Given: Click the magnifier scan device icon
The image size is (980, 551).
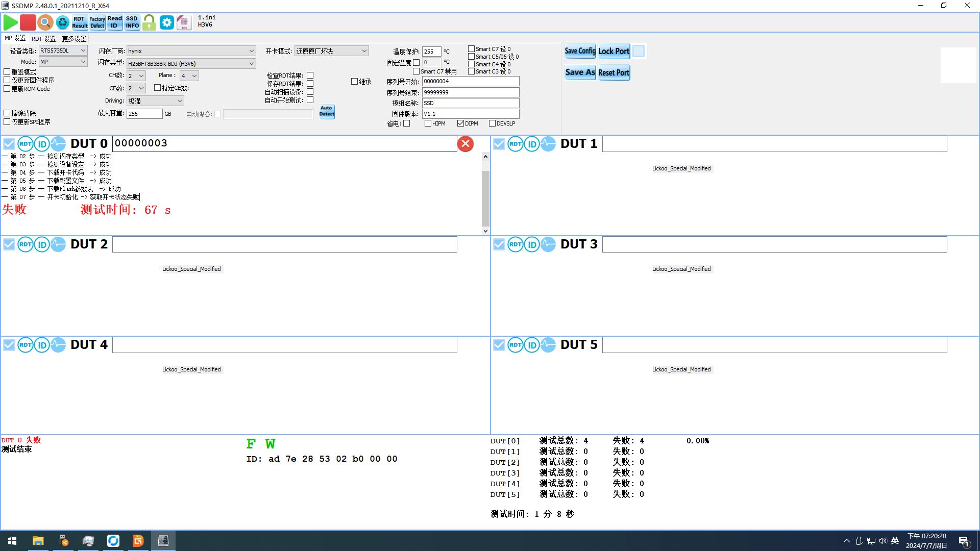Looking at the screenshot, I should [x=45, y=22].
